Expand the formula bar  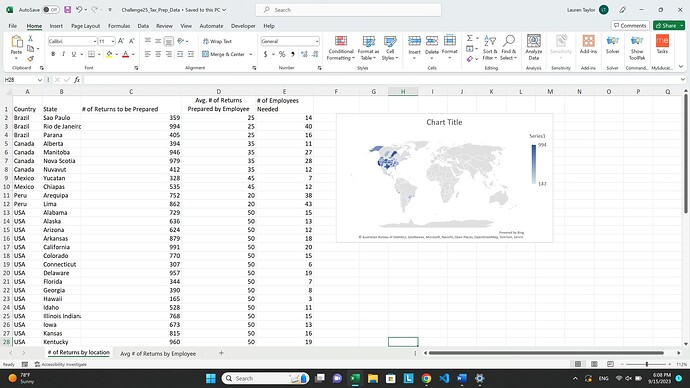tap(683, 80)
